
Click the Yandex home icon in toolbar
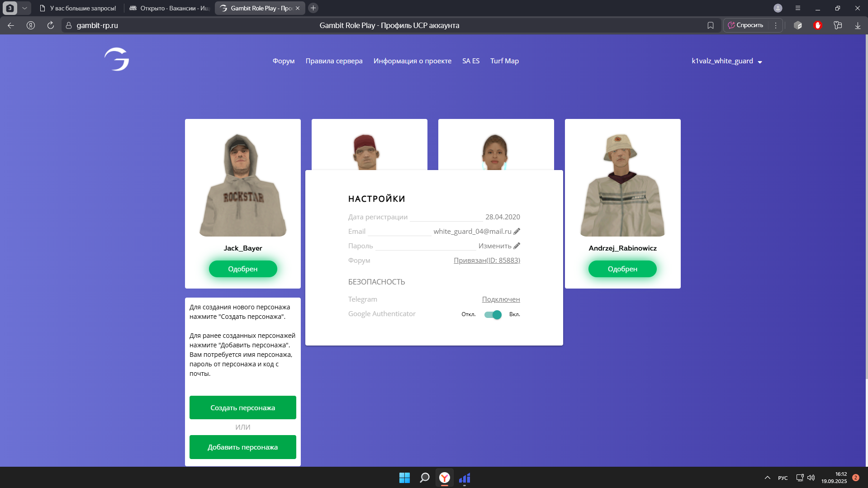click(31, 25)
